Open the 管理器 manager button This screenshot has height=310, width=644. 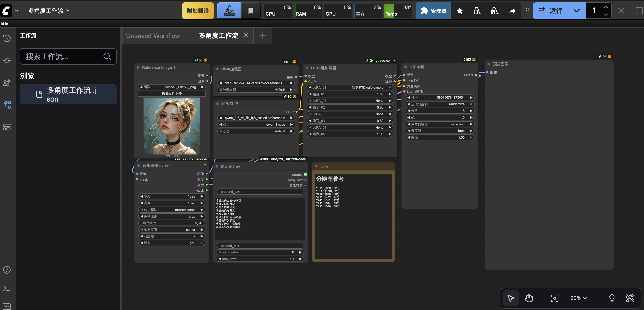point(433,11)
